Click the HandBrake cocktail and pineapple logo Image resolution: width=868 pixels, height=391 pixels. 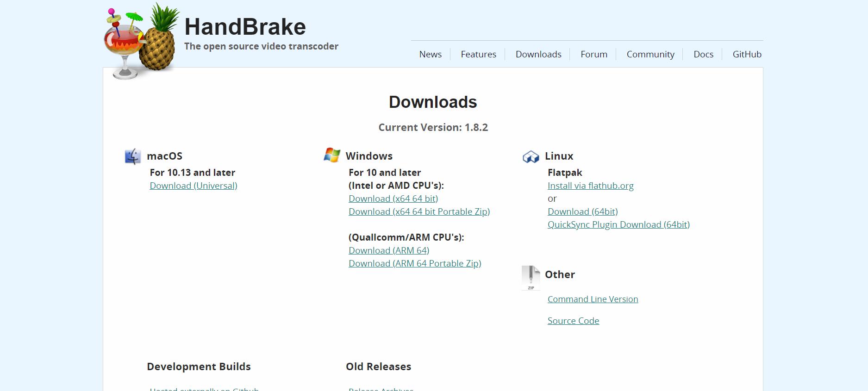(141, 42)
